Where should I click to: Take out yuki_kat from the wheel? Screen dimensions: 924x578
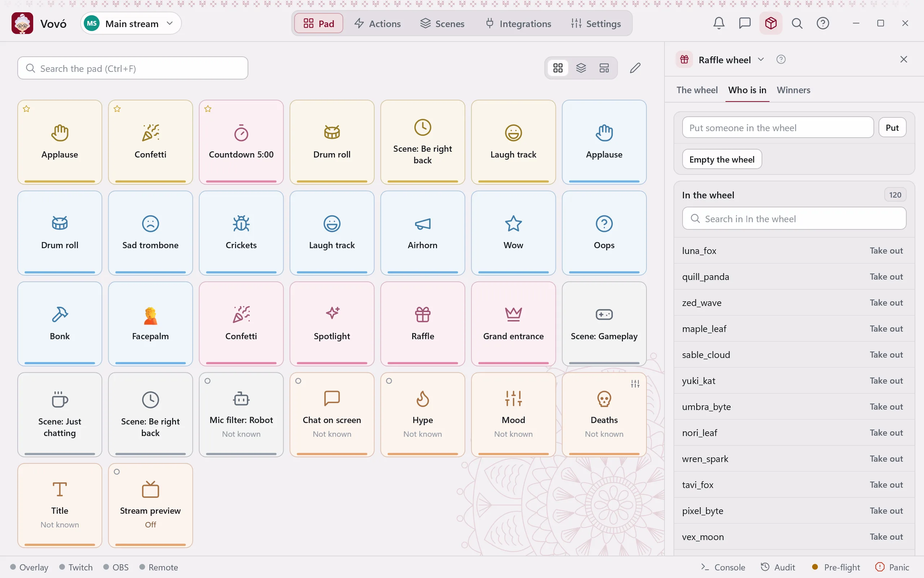pos(886,380)
